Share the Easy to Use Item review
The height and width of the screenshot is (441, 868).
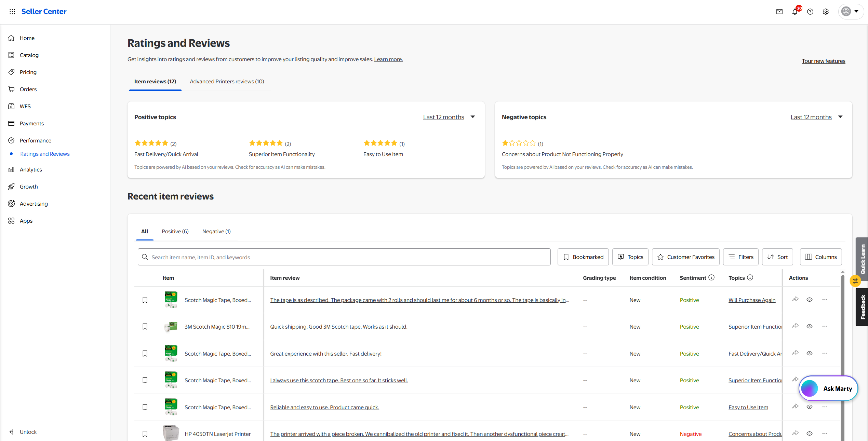pyautogui.click(x=795, y=406)
